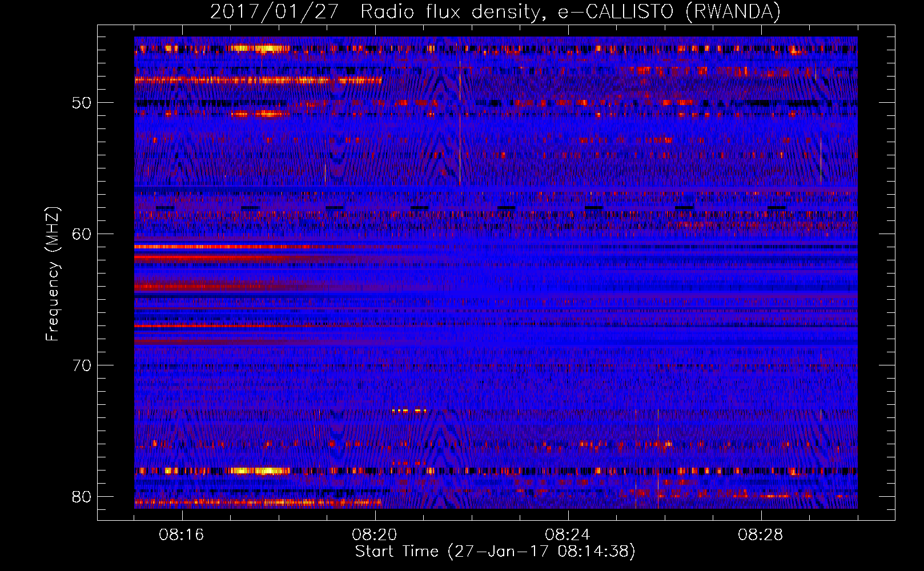Click the '80' frequency axis label
The width and height of the screenshot is (924, 571).
click(x=82, y=497)
